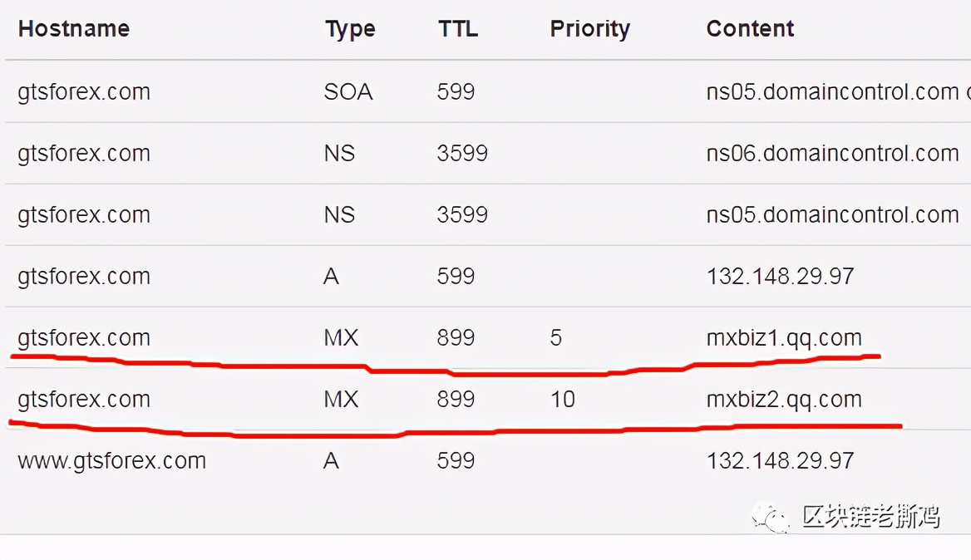Click gtsforex.com hostname in SOA row
Screen dimensions: 971x560
pos(84,92)
